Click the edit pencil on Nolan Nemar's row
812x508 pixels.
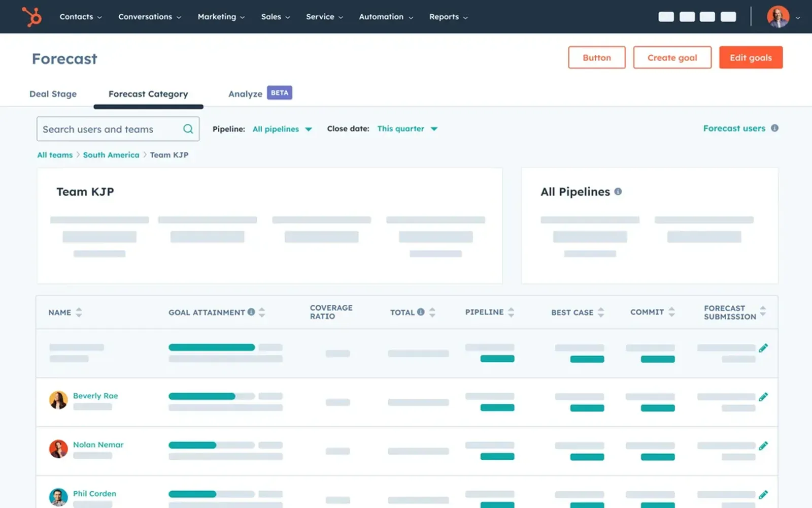coord(764,445)
